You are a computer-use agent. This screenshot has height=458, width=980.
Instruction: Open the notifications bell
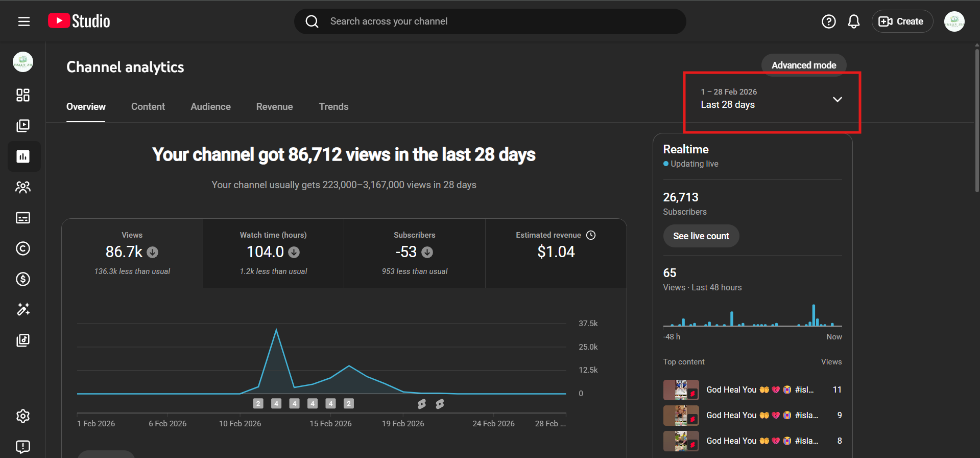coord(853,21)
